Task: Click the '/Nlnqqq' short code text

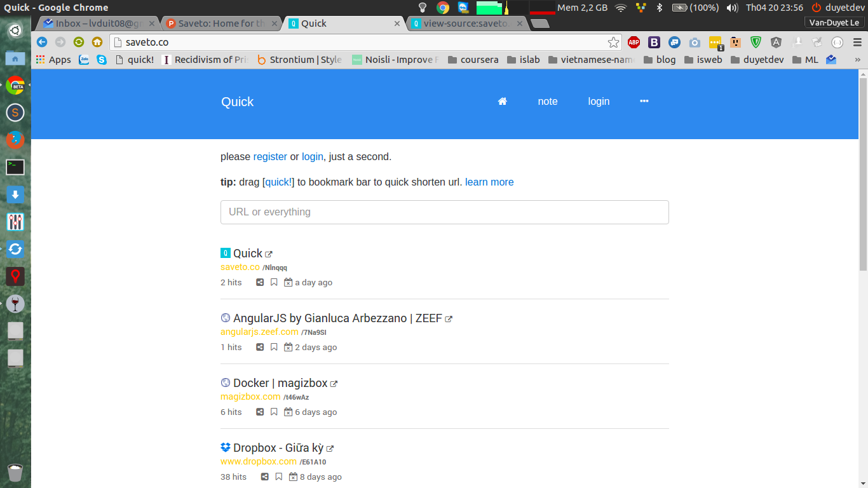Action: pyautogui.click(x=275, y=268)
